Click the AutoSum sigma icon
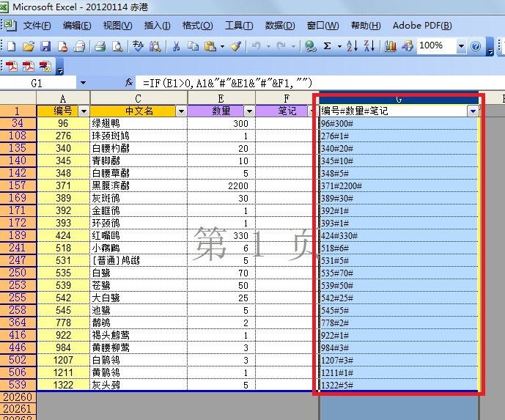 pyautogui.click(x=328, y=46)
